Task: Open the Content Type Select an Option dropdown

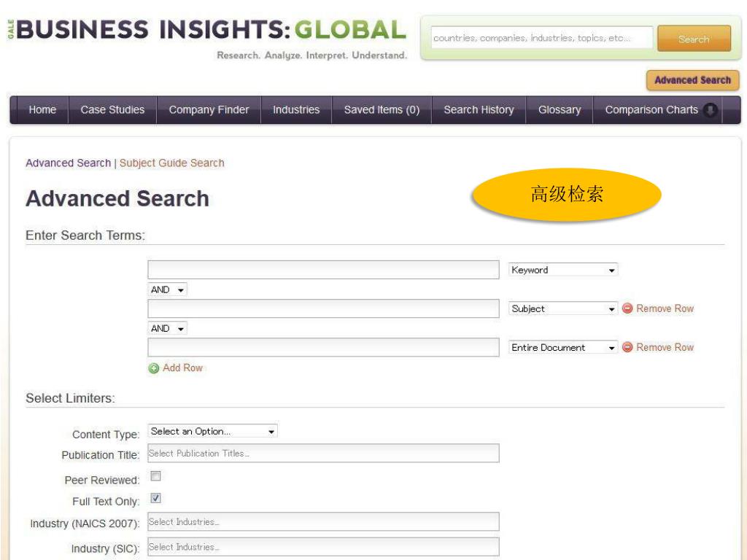Action: [x=212, y=432]
